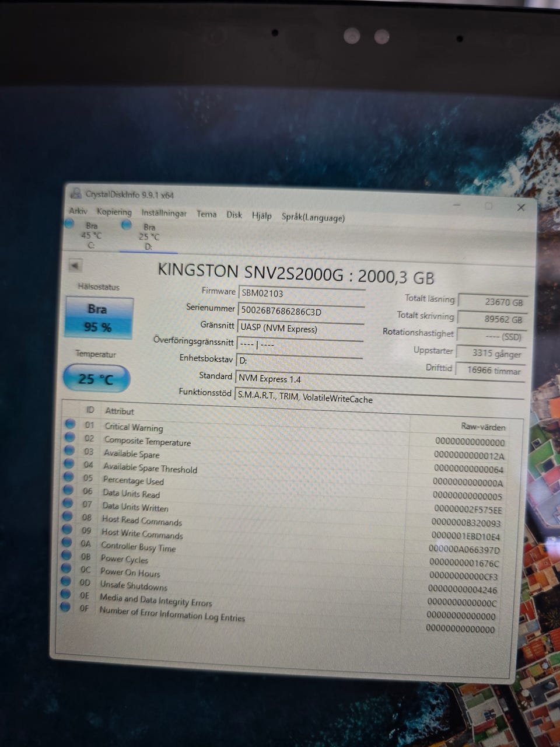The height and width of the screenshot is (747, 560).
Task: Click the Firmware field showing SBM02103
Action: pos(302,294)
